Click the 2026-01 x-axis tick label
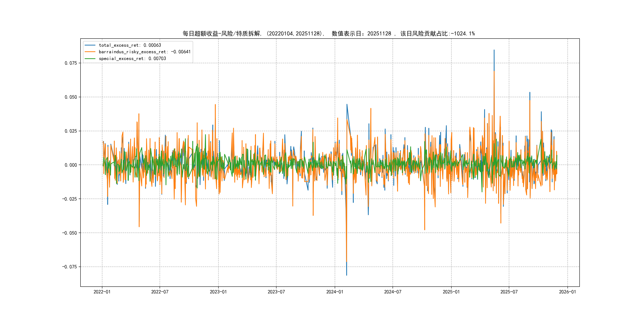This screenshot has height=322, width=644. [567, 292]
